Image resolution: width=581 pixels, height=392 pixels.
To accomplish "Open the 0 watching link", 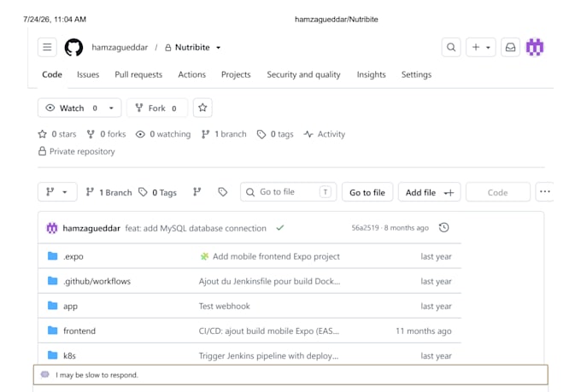I will 163,134.
